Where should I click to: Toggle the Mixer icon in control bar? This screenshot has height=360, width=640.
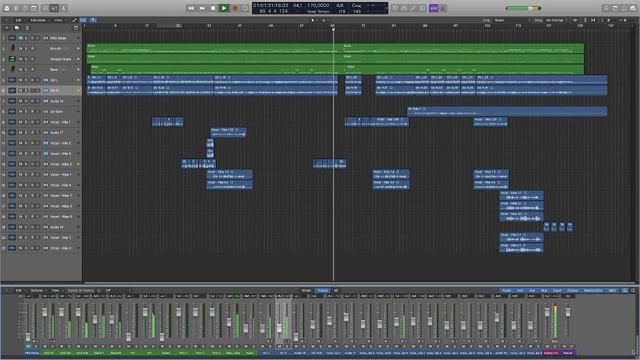pyautogui.click(x=54, y=8)
